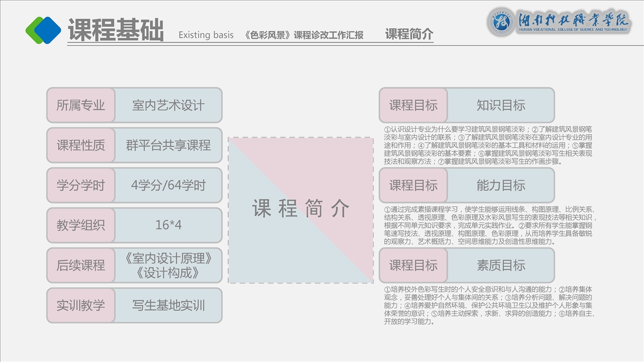Click the round college emblem at top right
This screenshot has height=362, width=644.
pos(501,22)
